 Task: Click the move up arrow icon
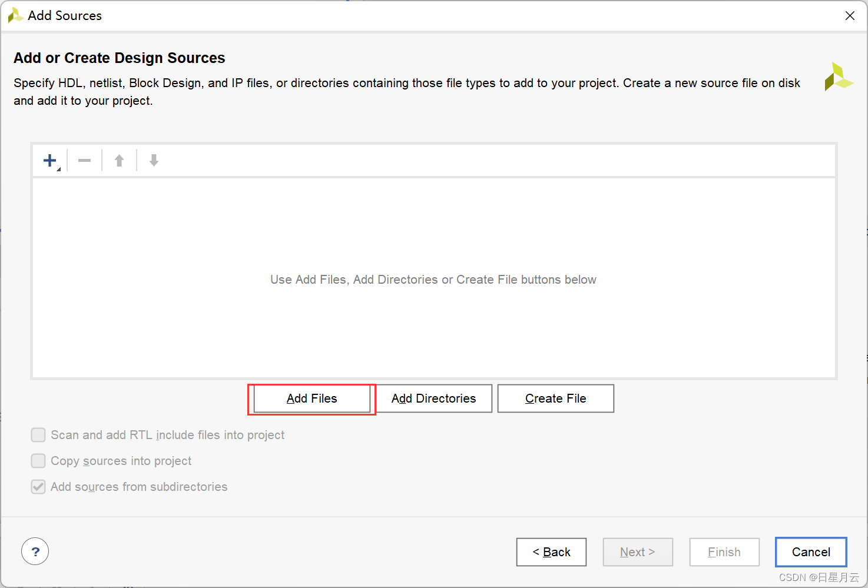click(x=119, y=161)
